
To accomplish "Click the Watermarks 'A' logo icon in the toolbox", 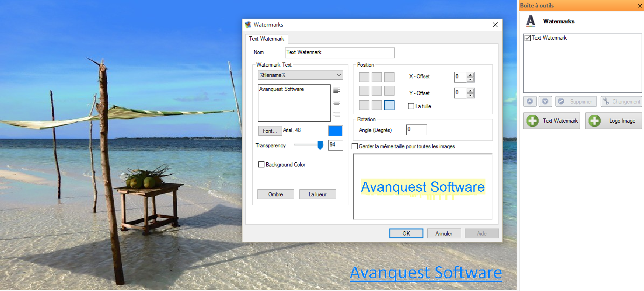I will point(531,21).
